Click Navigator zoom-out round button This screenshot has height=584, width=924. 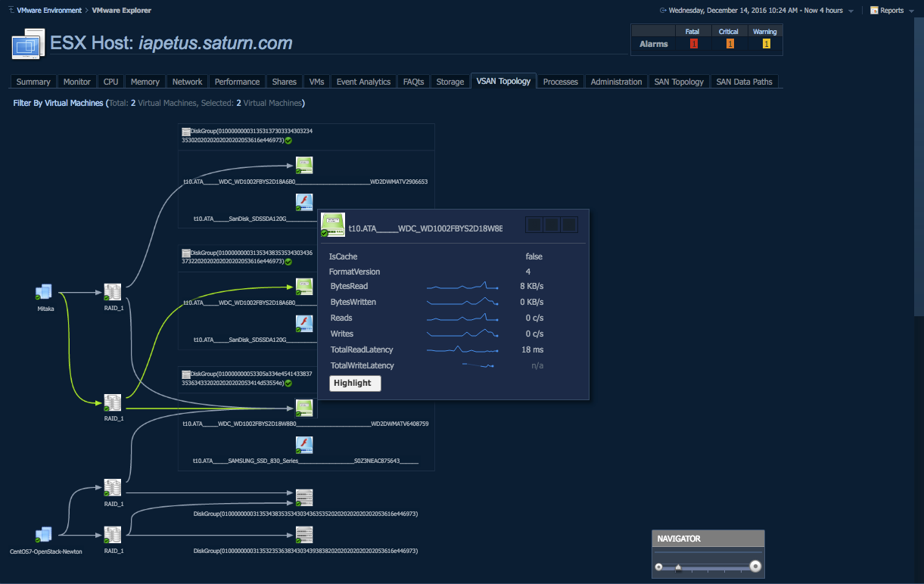(x=658, y=567)
